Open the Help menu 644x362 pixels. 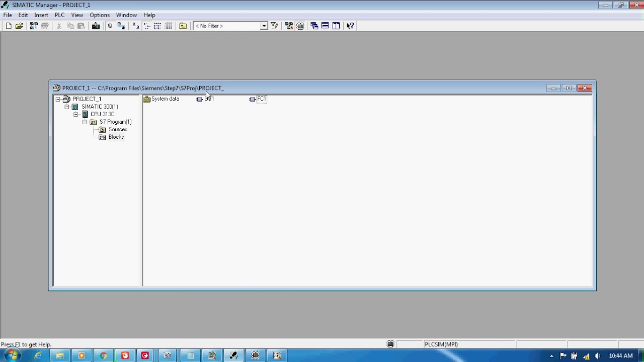[x=149, y=15]
